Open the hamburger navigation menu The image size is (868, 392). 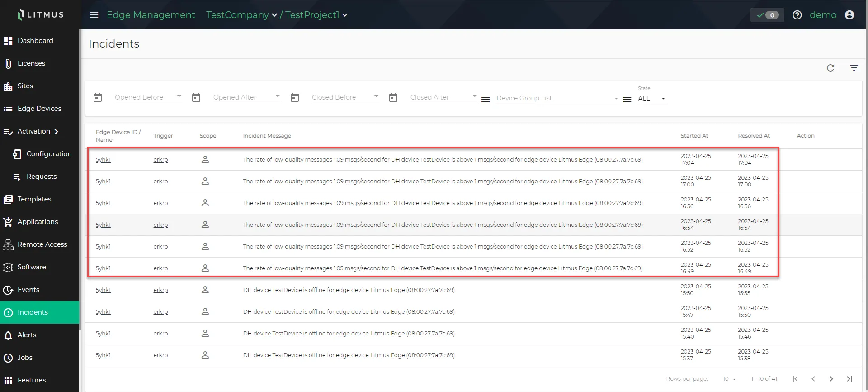click(94, 15)
